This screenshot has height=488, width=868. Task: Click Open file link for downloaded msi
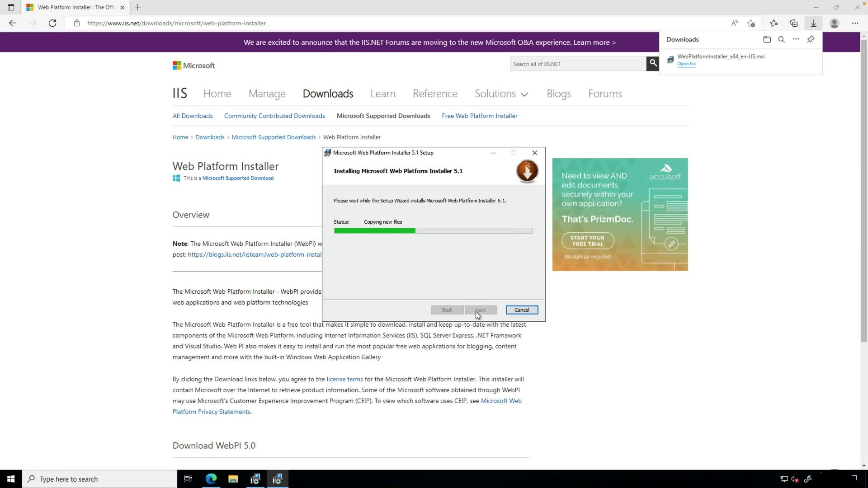tap(686, 64)
